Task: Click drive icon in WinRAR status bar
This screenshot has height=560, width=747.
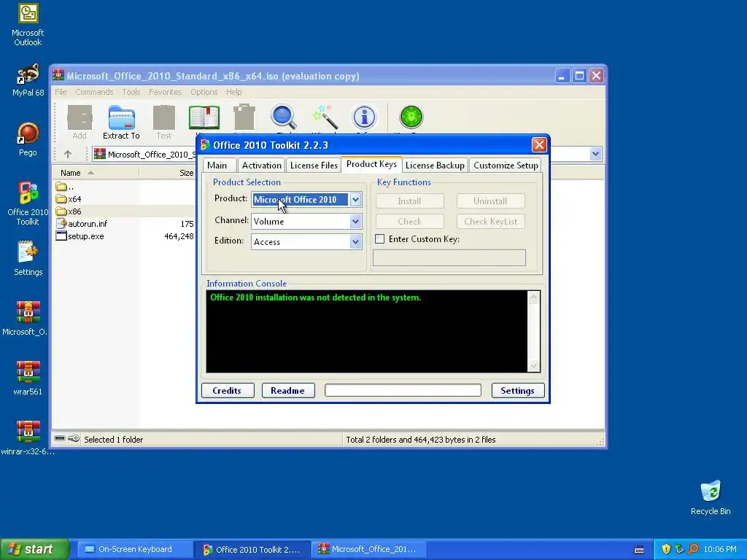Action: [60, 438]
